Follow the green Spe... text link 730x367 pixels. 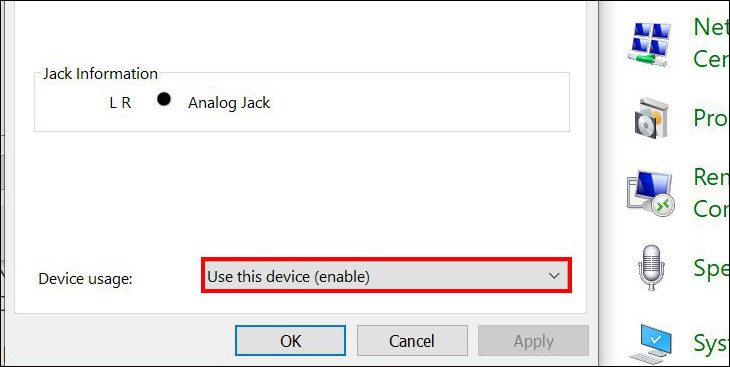coord(711,268)
